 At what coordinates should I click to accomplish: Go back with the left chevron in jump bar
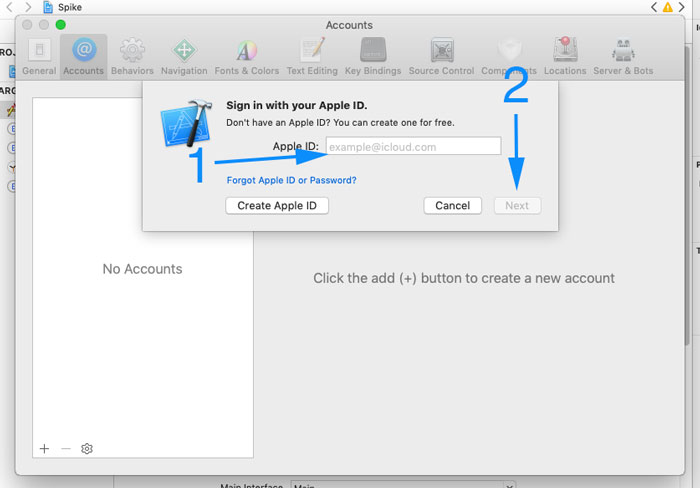(9, 7)
